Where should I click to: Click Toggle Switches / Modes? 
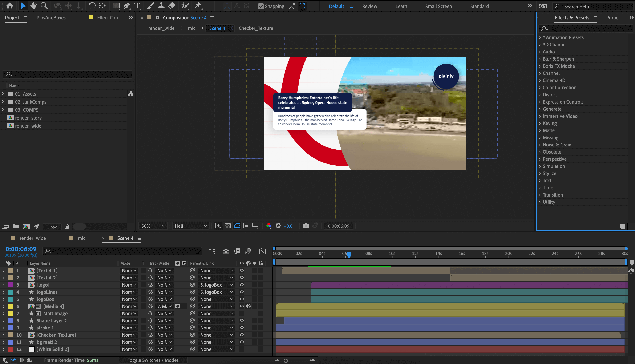pos(153,360)
